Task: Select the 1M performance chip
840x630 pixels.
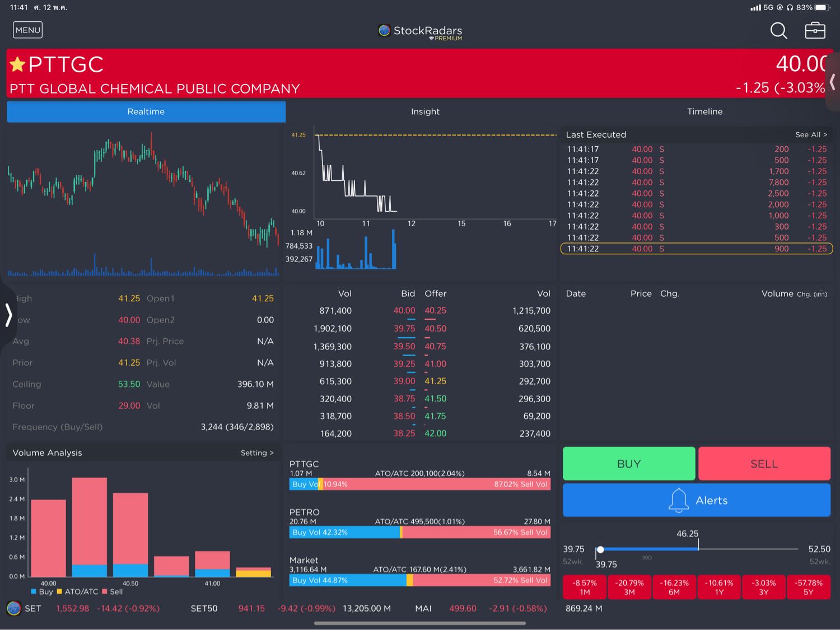Action: point(585,587)
